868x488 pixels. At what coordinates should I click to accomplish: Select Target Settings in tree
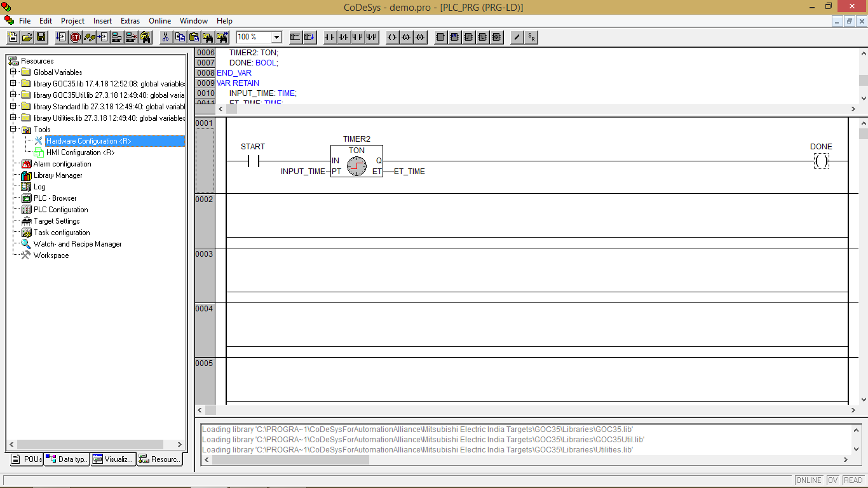(57, 221)
